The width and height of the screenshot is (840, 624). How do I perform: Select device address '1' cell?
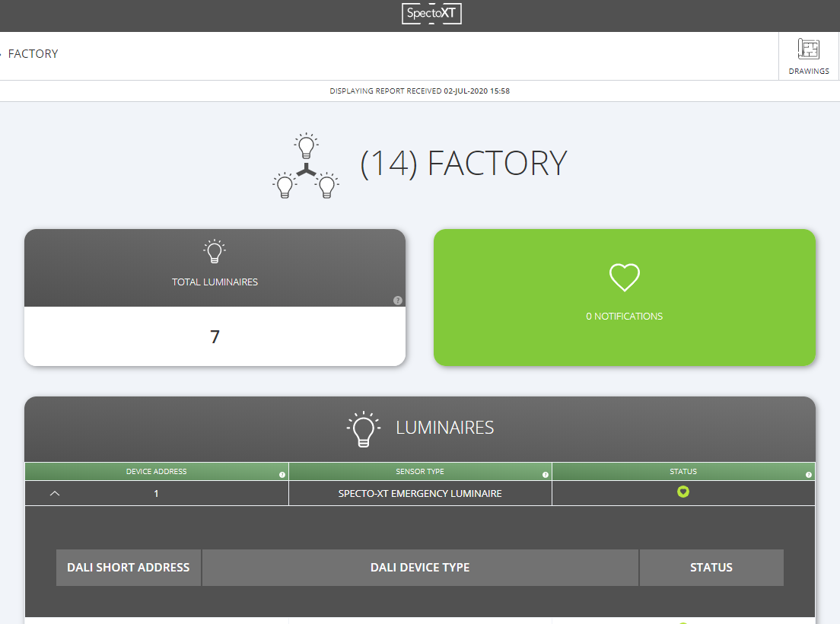157,493
